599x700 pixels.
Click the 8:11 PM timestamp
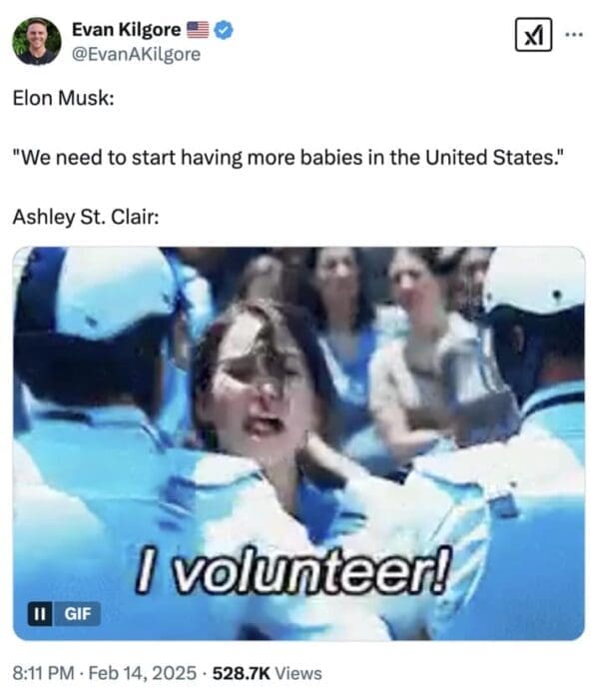pyautogui.click(x=43, y=673)
